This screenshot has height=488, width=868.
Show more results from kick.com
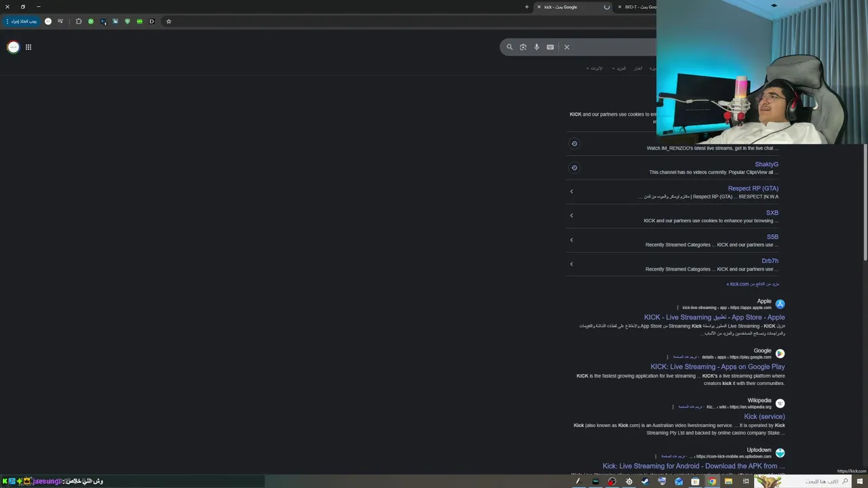(x=753, y=284)
